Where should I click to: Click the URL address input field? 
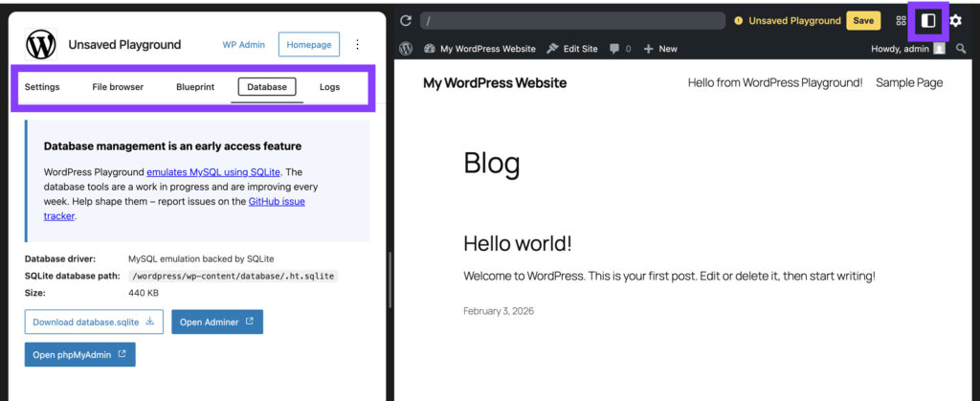point(572,21)
